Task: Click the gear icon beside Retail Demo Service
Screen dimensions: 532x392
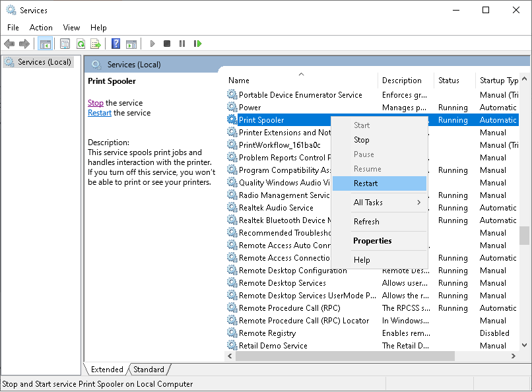Action: pyautogui.click(x=232, y=346)
